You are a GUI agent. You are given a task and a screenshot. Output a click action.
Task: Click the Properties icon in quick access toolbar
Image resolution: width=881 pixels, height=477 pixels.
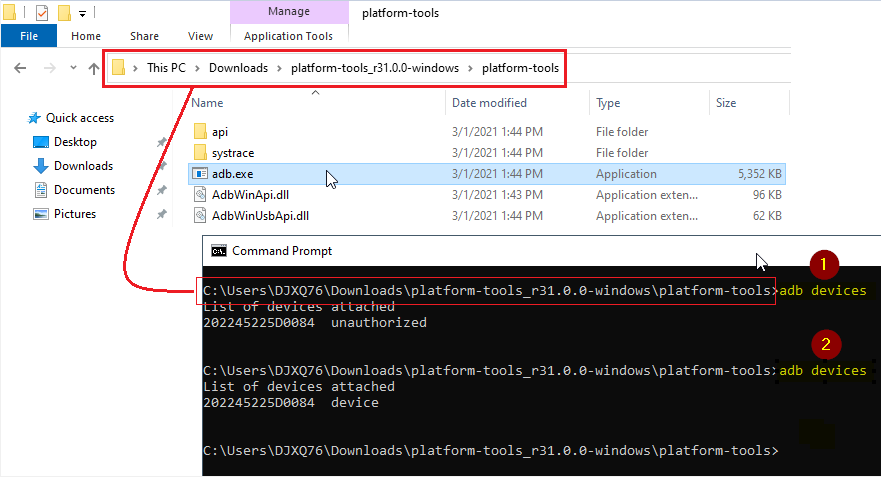click(42, 13)
